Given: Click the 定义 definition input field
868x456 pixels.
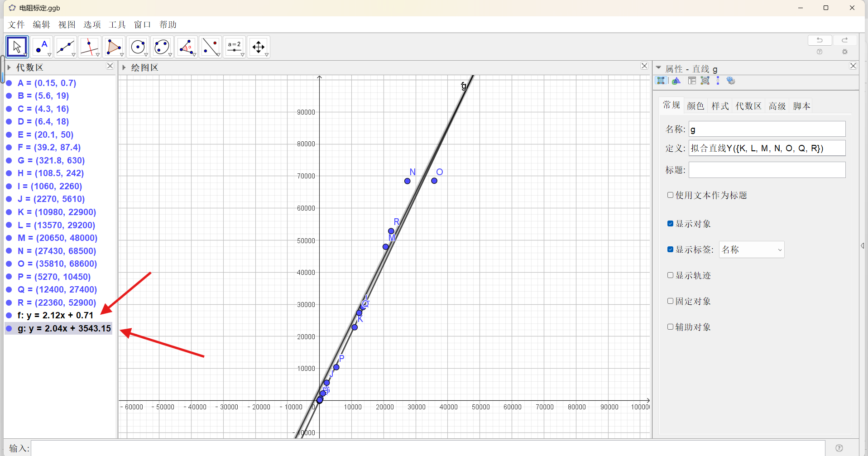Looking at the screenshot, I should pyautogui.click(x=767, y=148).
